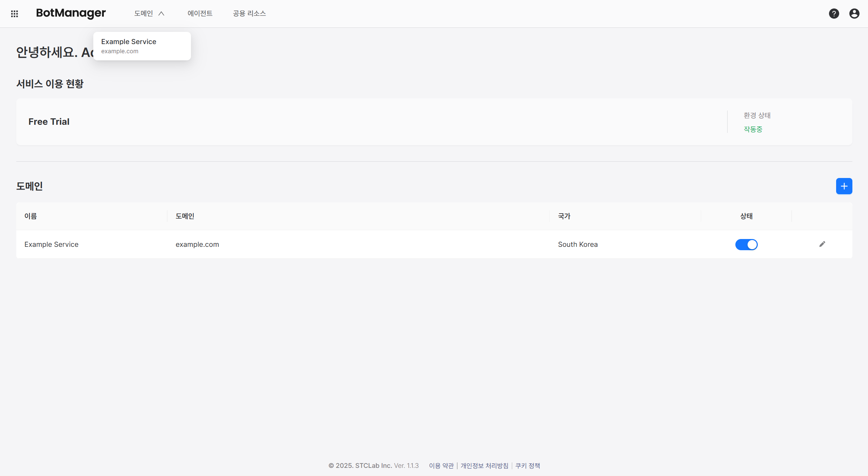Screen dimensions: 868x476
Task: Click the 상태 column header
Action: (x=746, y=216)
